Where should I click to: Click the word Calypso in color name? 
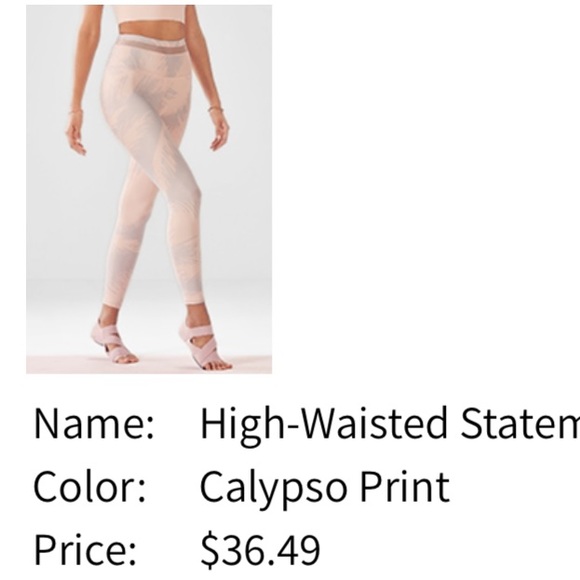[x=274, y=489]
